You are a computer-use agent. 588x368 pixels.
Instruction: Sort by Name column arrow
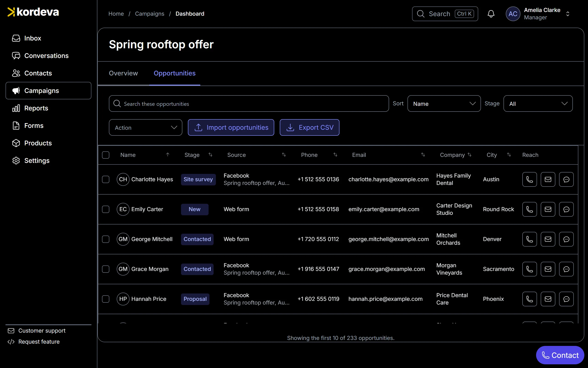click(x=168, y=155)
